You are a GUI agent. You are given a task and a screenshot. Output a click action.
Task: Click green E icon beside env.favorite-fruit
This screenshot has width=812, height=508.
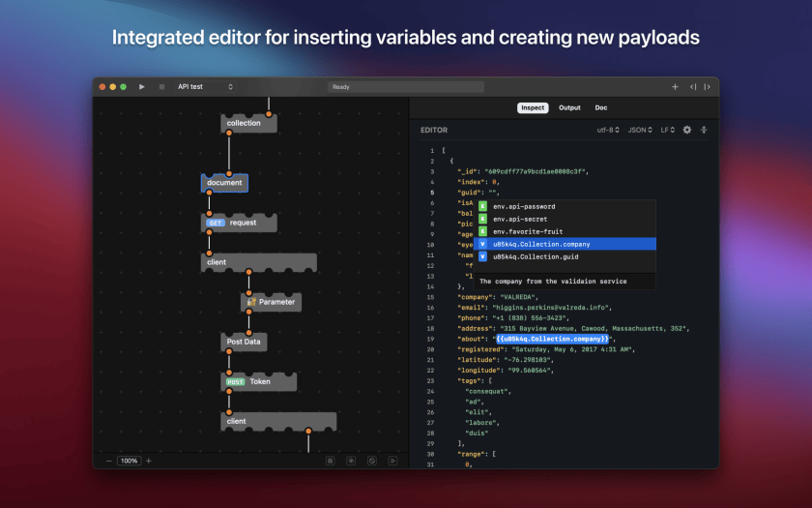482,231
